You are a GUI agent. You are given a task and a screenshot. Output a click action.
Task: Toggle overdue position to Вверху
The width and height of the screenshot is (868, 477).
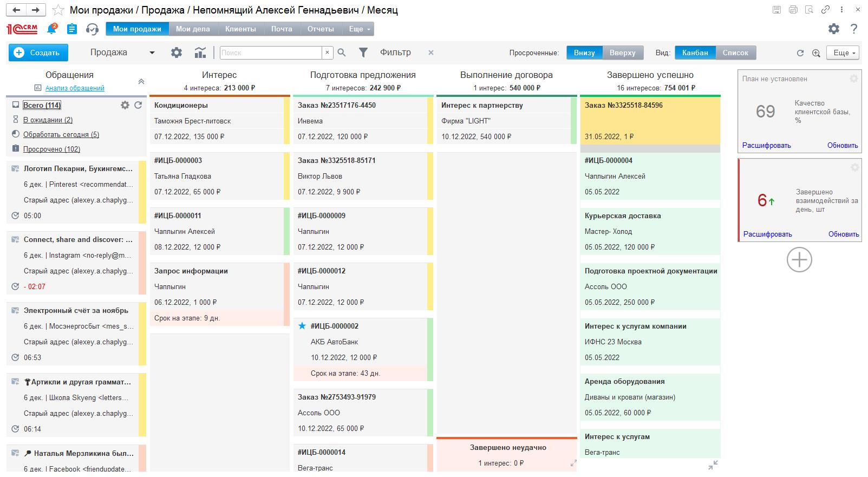click(x=623, y=53)
